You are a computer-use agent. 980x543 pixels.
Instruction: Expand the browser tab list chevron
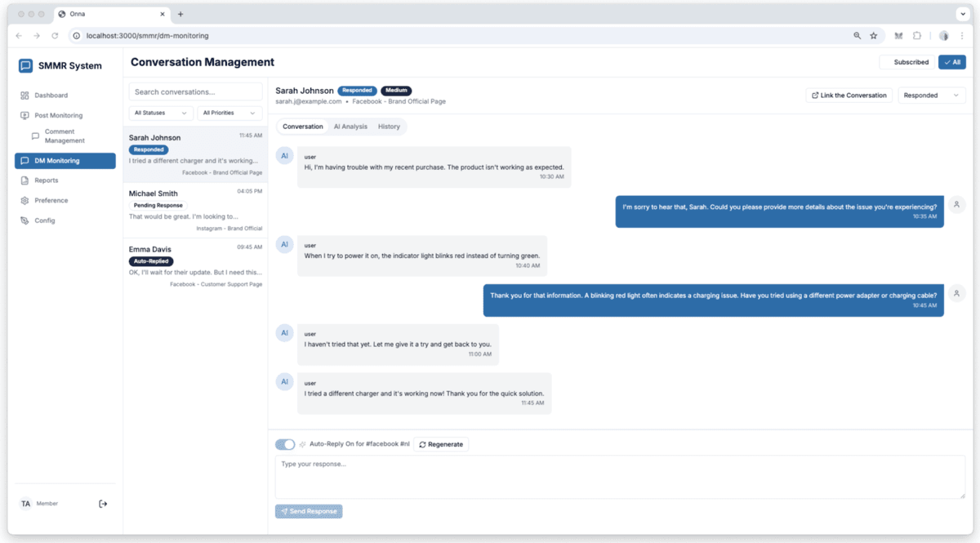[963, 14]
